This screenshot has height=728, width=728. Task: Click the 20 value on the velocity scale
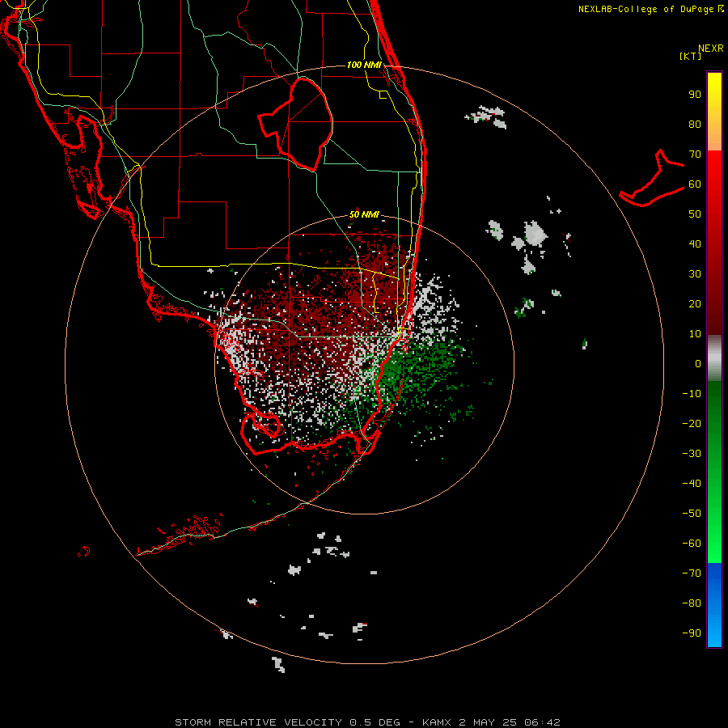coord(695,304)
